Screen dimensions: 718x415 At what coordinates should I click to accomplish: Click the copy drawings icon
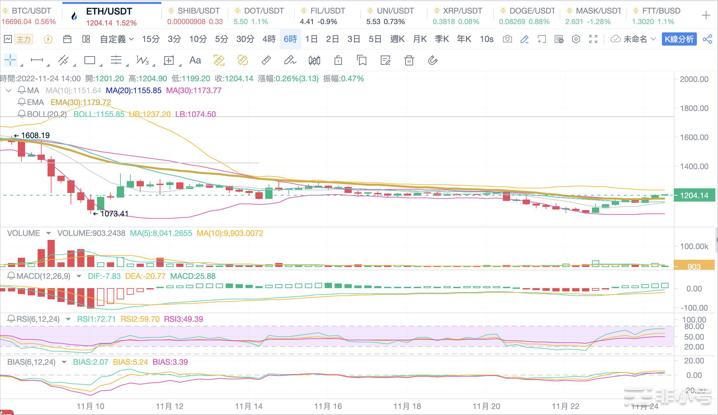click(x=362, y=60)
